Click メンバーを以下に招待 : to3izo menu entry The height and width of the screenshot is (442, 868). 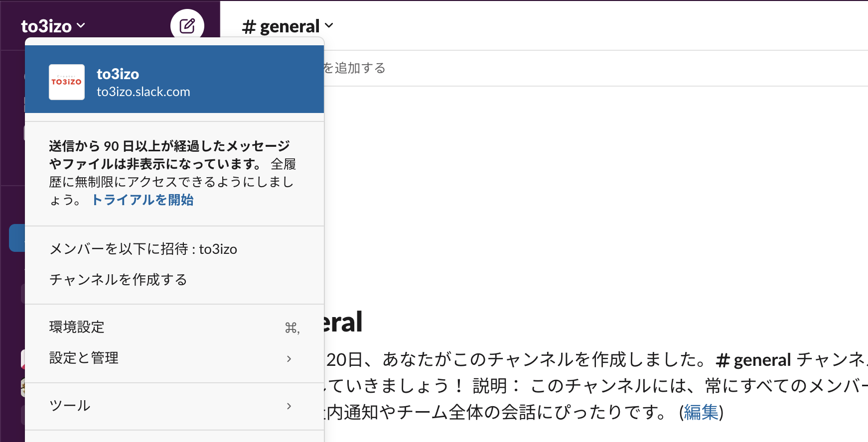pyautogui.click(x=144, y=249)
